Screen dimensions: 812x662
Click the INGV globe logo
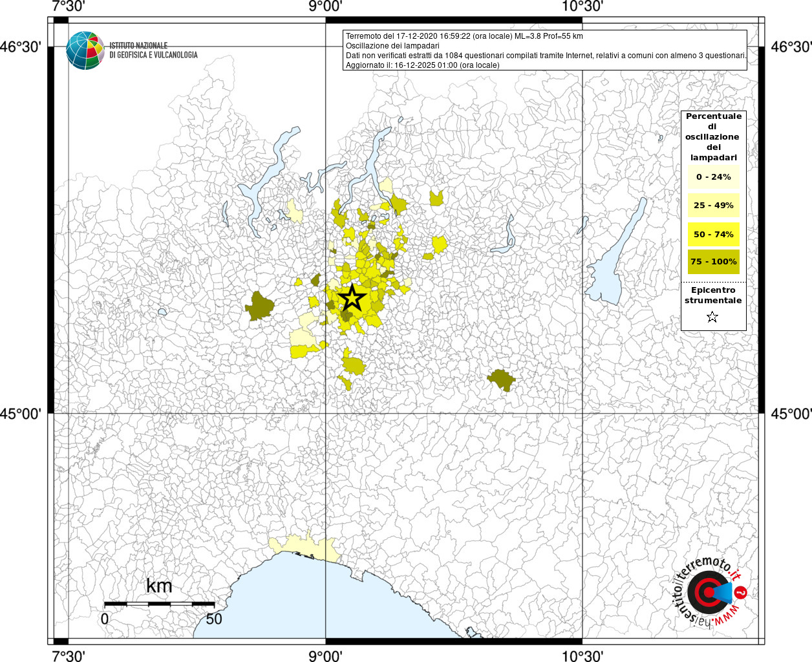pyautogui.click(x=85, y=50)
